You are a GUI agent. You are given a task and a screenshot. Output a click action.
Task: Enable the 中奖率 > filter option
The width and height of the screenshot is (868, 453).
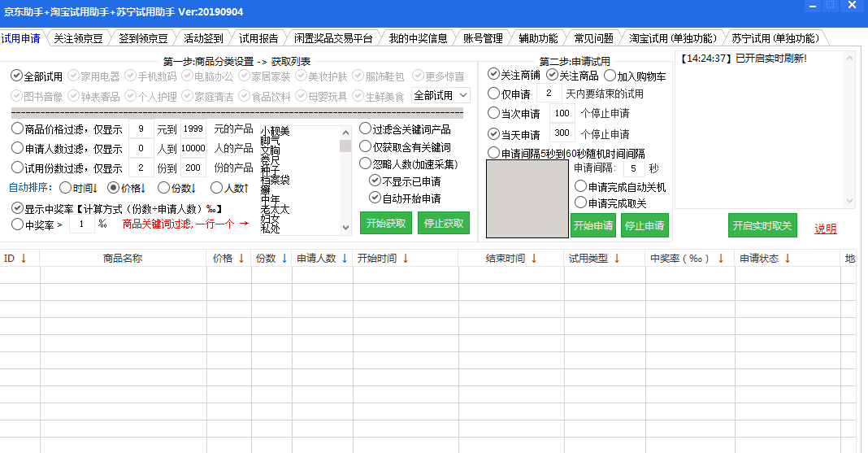tap(37, 224)
